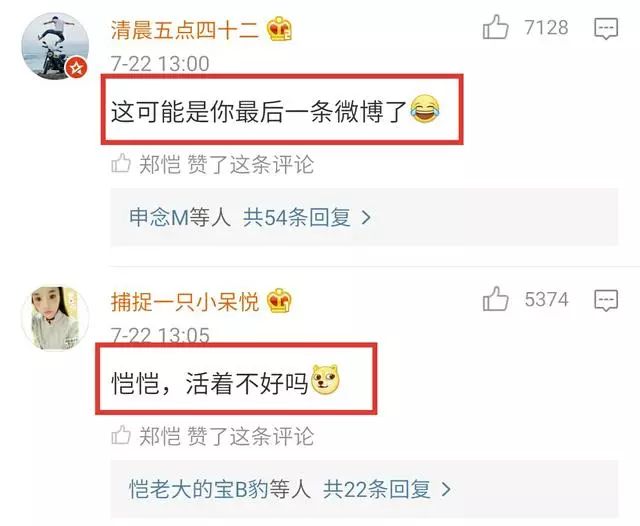Open first commenter's motorcycle avatar

[55, 46]
